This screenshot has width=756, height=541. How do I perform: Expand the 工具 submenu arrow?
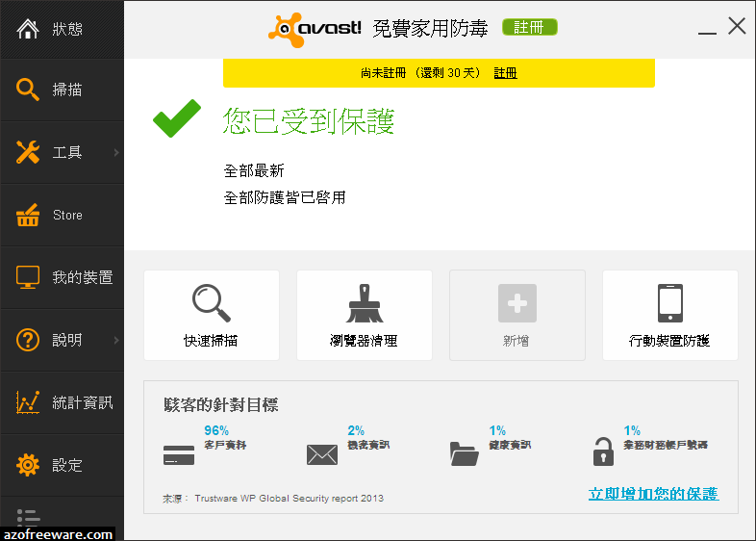[x=116, y=152]
